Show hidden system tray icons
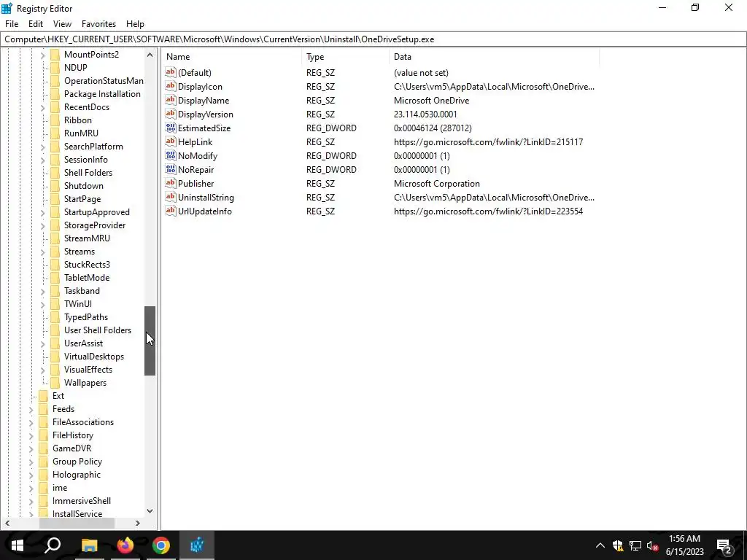This screenshot has width=747, height=560. (x=600, y=545)
